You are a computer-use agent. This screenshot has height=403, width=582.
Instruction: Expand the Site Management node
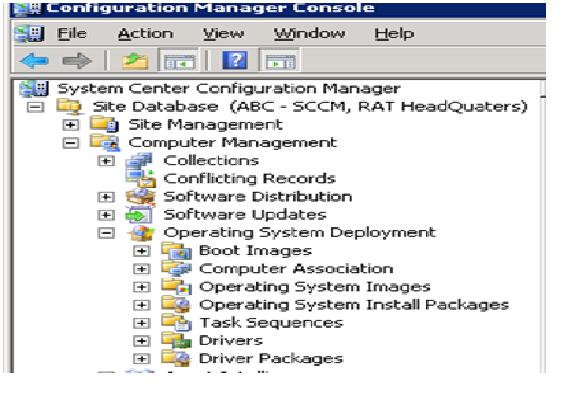(71, 125)
